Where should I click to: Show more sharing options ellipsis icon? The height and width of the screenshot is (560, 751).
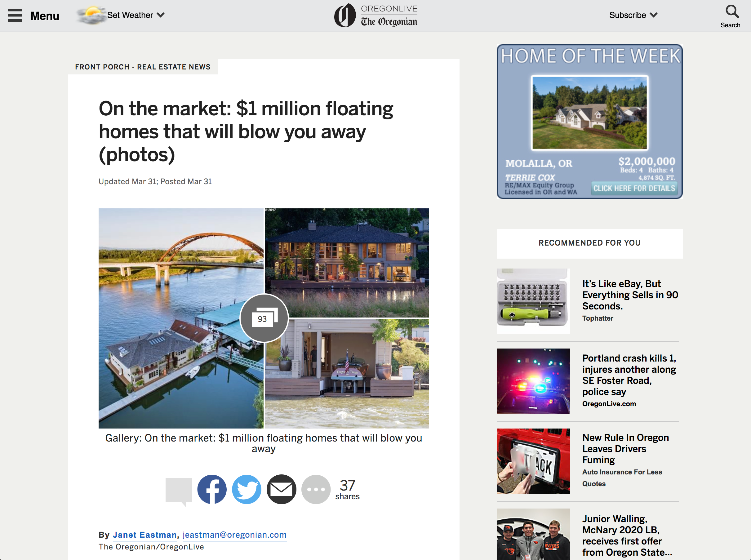[316, 489]
